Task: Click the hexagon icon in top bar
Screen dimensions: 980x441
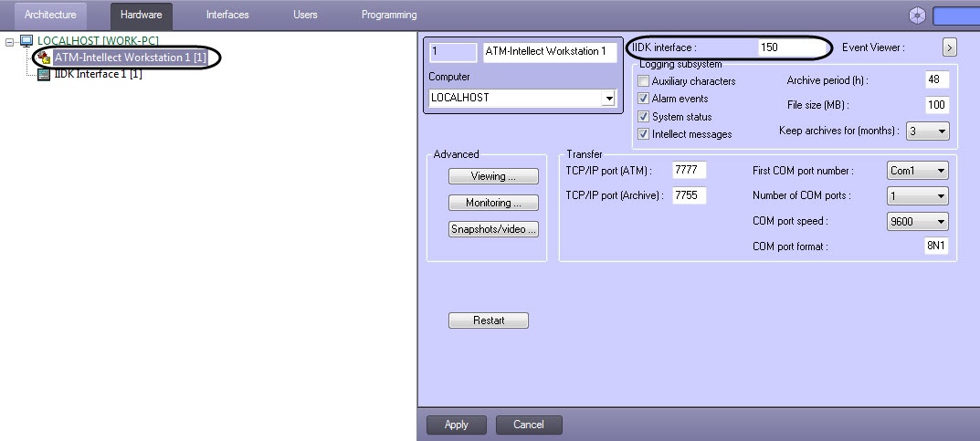Action: pos(917,16)
